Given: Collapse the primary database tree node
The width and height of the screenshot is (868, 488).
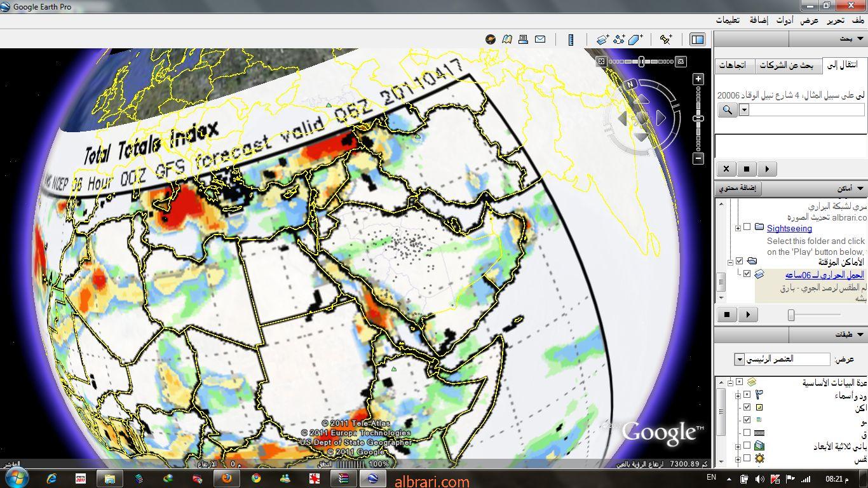Looking at the screenshot, I should [x=730, y=382].
